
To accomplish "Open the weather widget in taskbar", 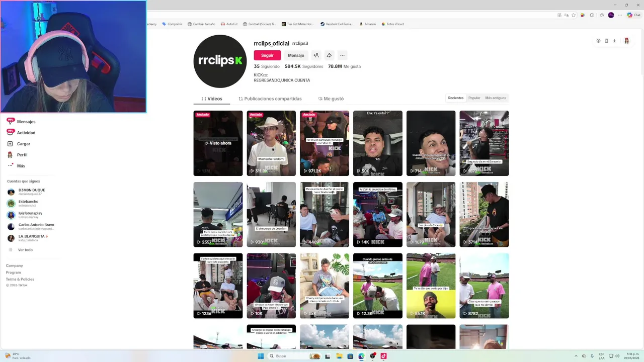I will point(18,356).
